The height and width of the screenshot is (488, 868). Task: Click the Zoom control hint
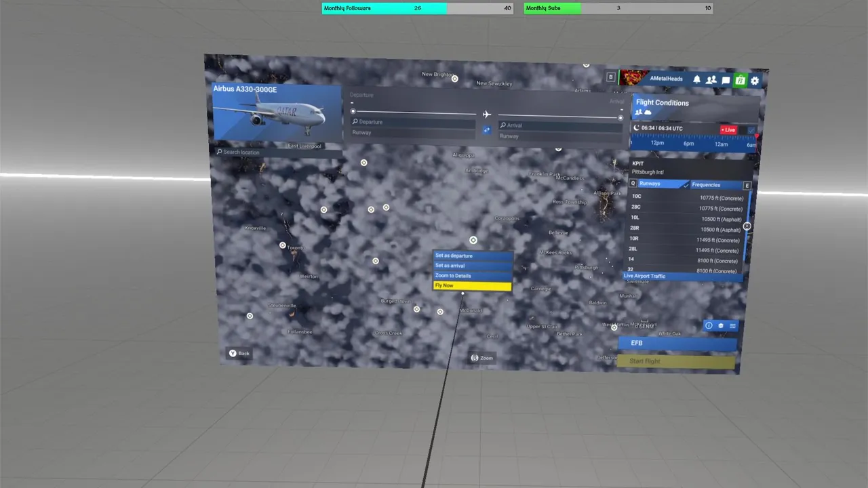pos(482,358)
